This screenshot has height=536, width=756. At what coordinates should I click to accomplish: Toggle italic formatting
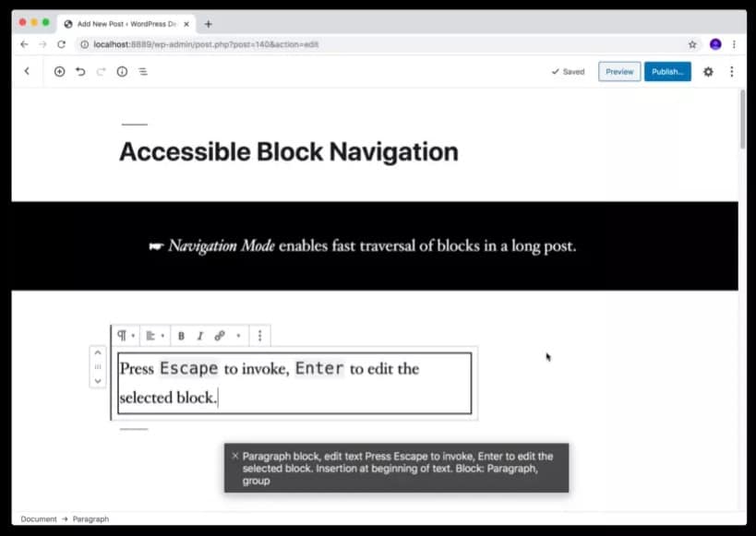[200, 336]
